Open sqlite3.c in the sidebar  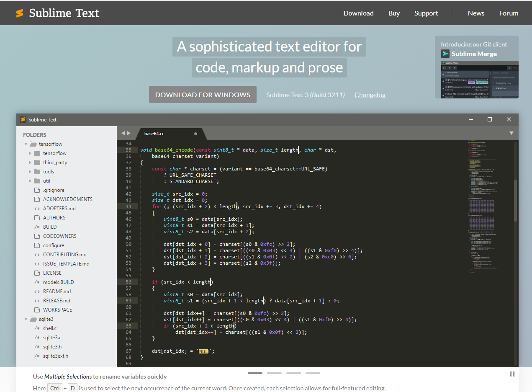[x=52, y=338]
